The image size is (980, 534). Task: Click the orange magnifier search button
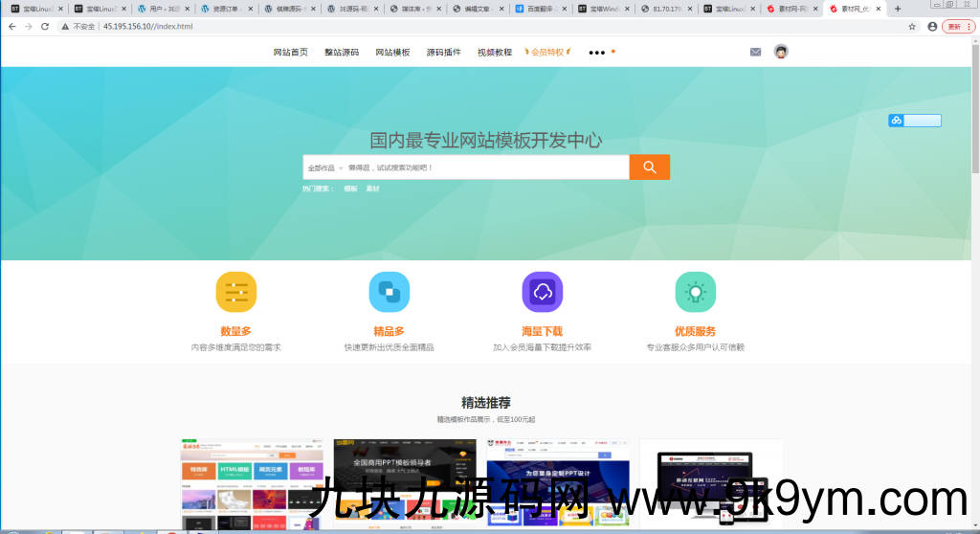click(x=650, y=167)
